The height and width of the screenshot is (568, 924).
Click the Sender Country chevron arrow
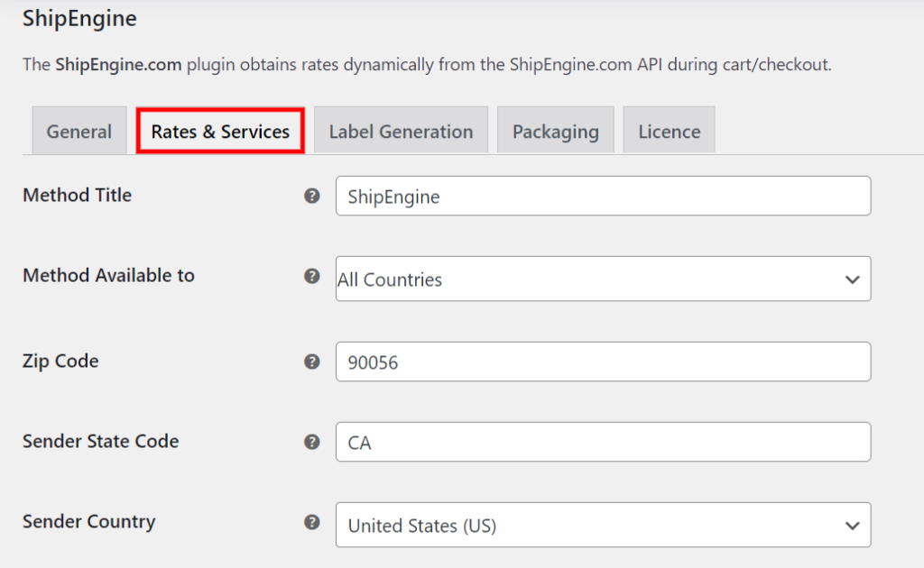tap(852, 525)
